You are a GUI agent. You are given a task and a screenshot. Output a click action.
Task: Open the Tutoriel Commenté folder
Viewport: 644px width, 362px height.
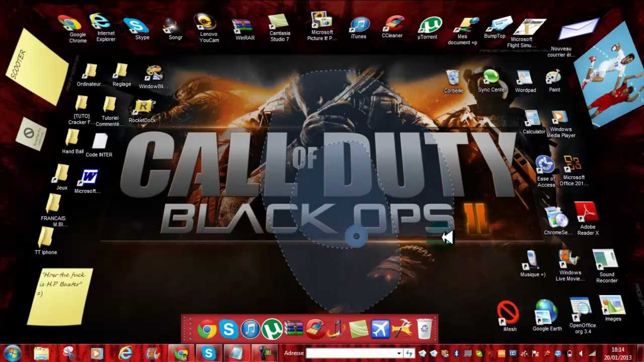click(x=109, y=106)
